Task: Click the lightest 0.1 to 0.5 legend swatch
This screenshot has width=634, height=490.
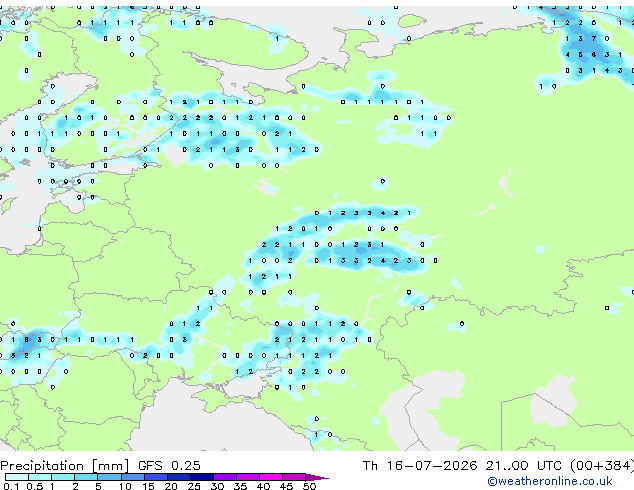Action: click(17, 477)
